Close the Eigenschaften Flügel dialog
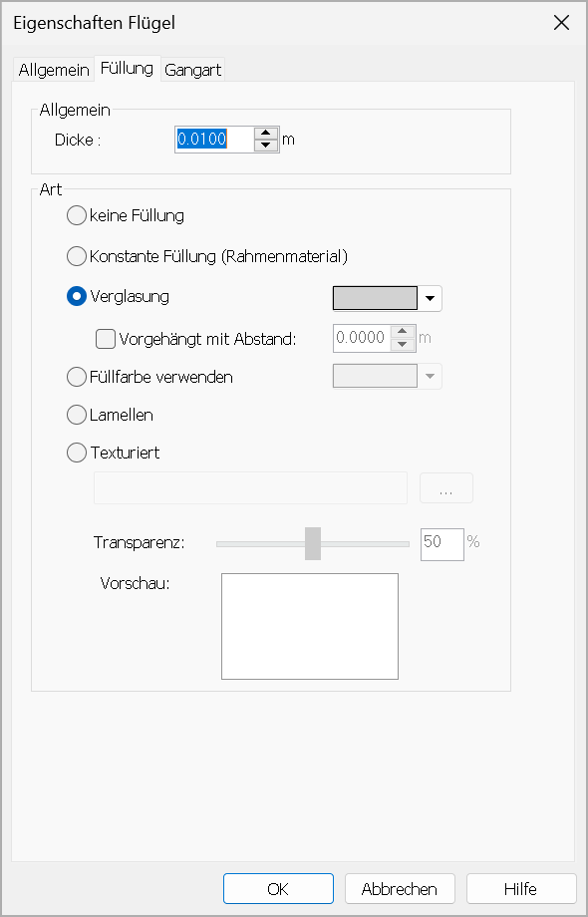Viewport: 588px width, 917px height. pyautogui.click(x=561, y=23)
